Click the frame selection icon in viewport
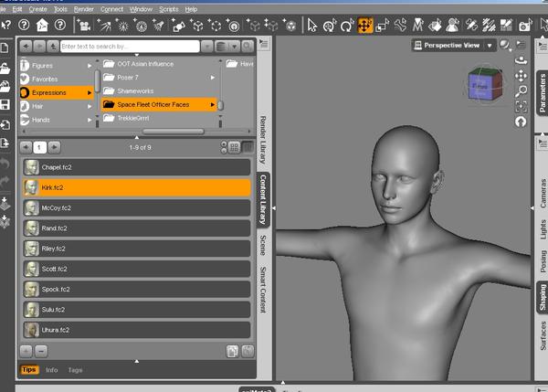The width and height of the screenshot is (548, 392). (521, 106)
